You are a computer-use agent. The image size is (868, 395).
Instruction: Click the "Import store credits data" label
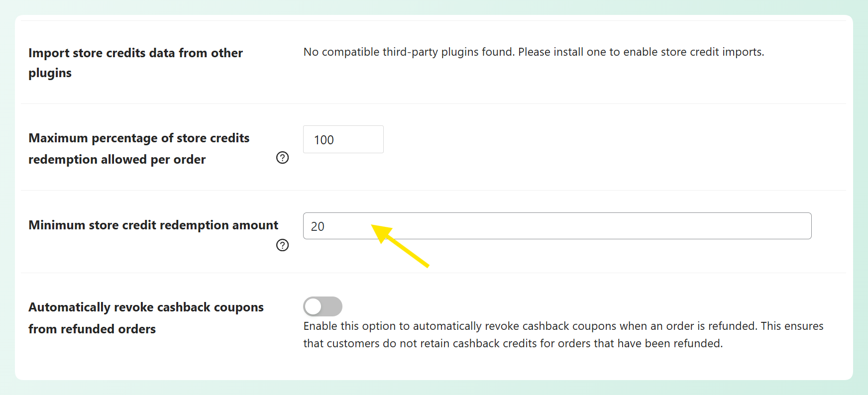click(x=135, y=53)
